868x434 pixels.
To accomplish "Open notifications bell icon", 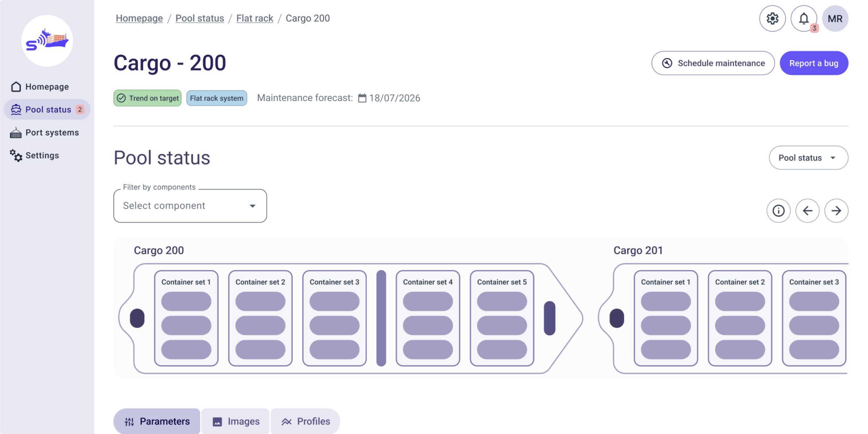I will point(804,18).
